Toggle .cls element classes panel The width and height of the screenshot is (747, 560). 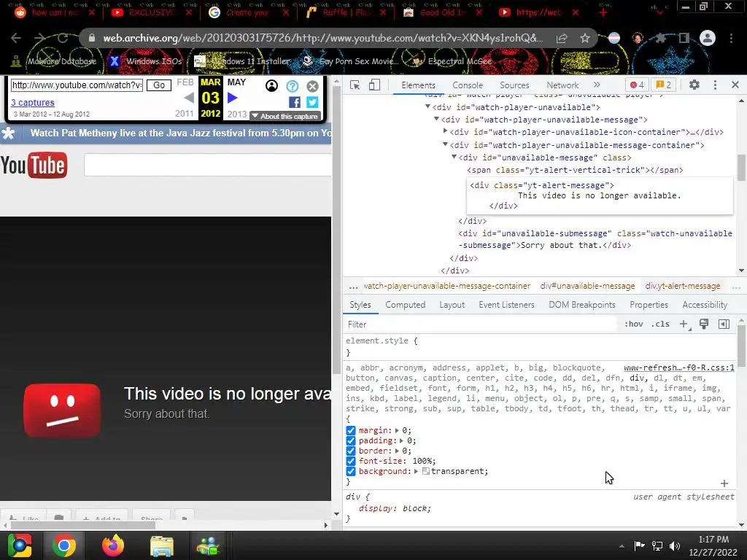(660, 324)
